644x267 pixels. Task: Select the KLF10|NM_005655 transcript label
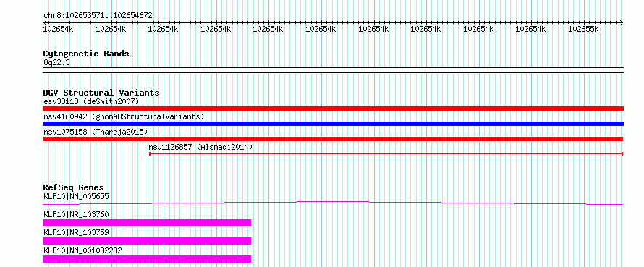[76, 196]
